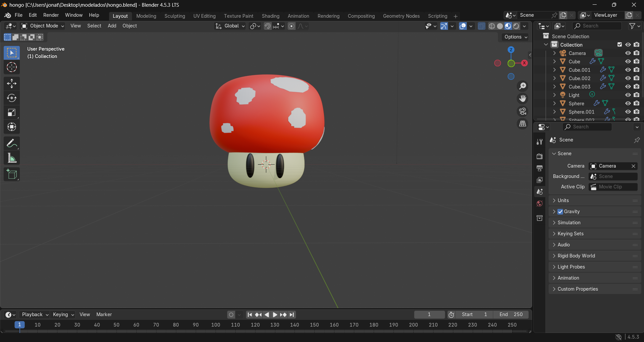
Task: Click the current frame number field
Action: point(429,315)
